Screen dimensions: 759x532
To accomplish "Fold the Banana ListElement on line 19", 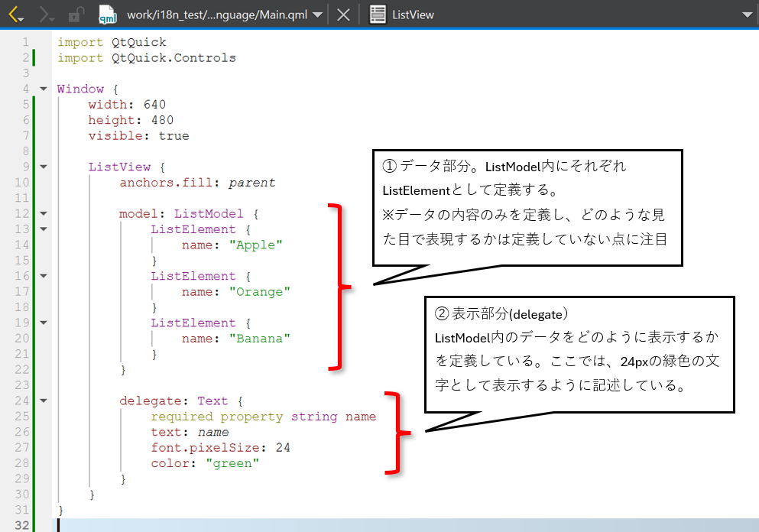I will (x=44, y=323).
